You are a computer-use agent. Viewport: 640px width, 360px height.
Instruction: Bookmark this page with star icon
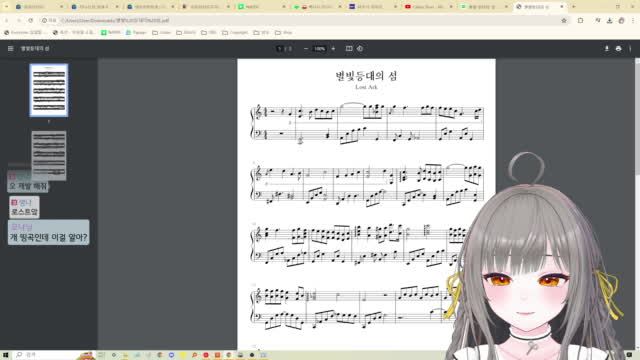pyautogui.click(x=564, y=20)
